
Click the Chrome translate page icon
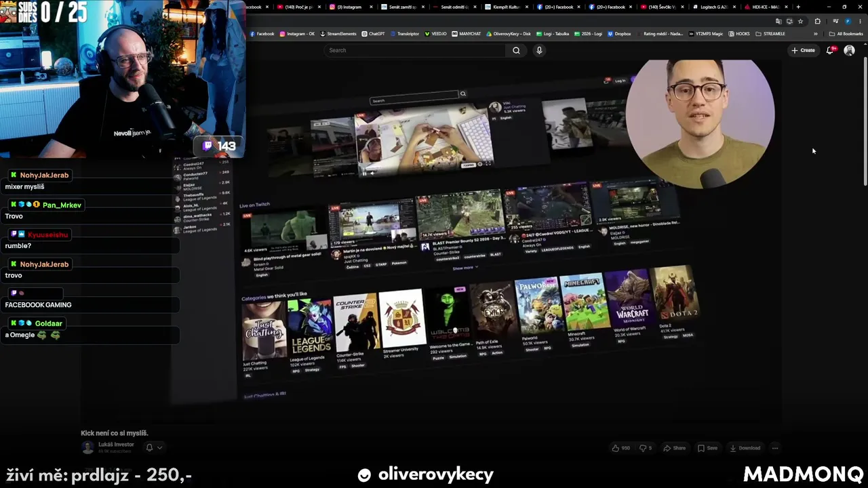pyautogui.click(x=778, y=21)
